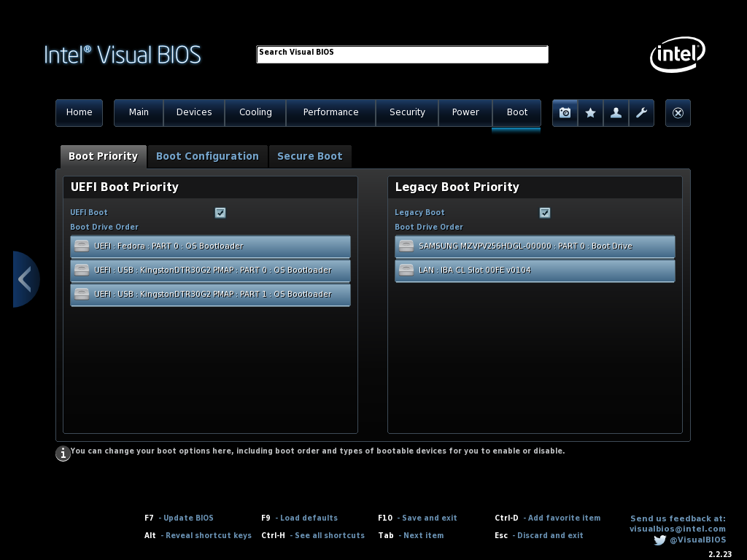Image resolution: width=747 pixels, height=560 pixels.
Task: Click the Twitter bird icon
Action: [659, 540]
